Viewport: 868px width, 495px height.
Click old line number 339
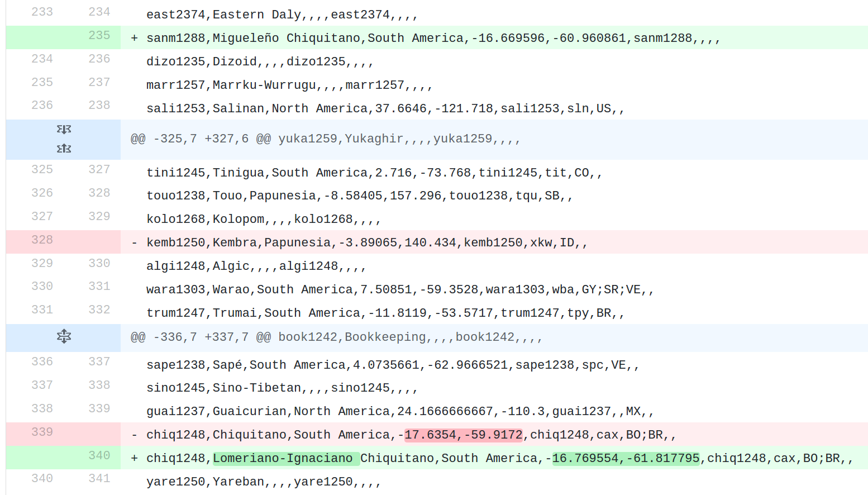point(42,432)
